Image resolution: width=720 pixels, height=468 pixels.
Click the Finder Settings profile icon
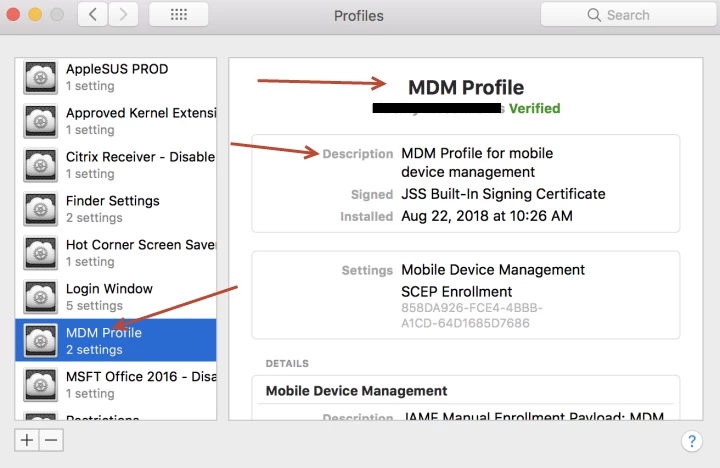tap(40, 209)
